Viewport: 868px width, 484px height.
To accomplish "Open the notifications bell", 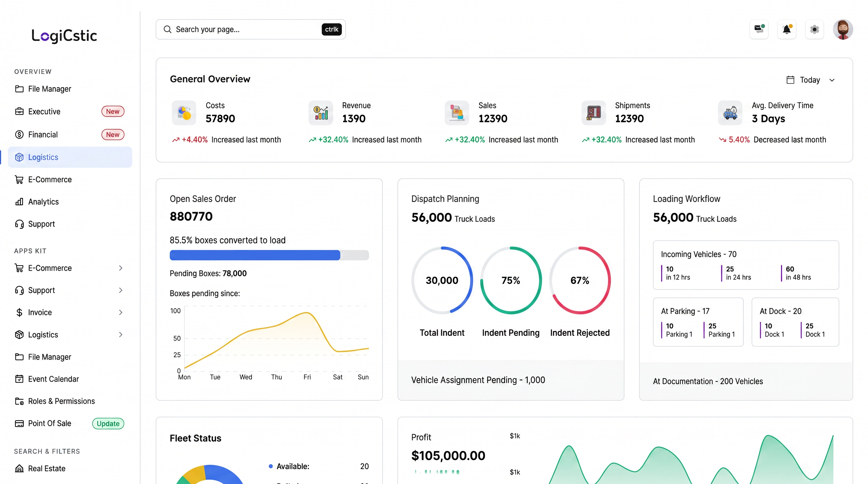I will [x=787, y=29].
